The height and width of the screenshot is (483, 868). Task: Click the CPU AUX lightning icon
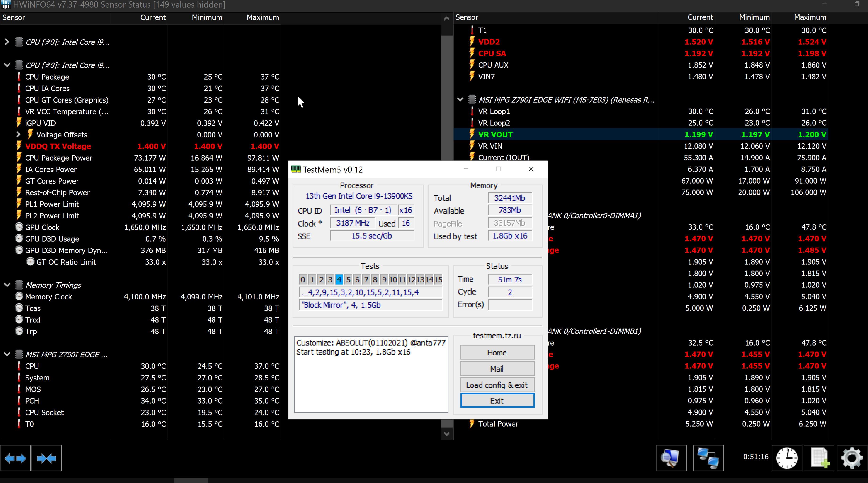[x=472, y=65]
